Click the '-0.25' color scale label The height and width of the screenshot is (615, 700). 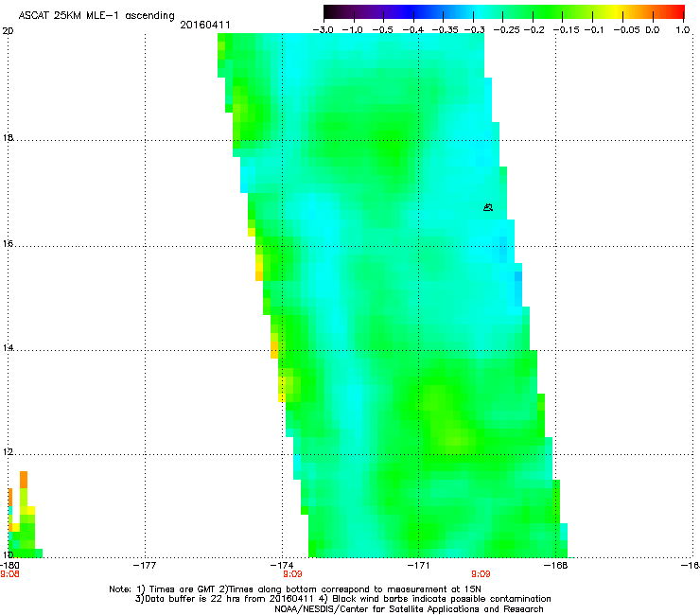click(507, 30)
